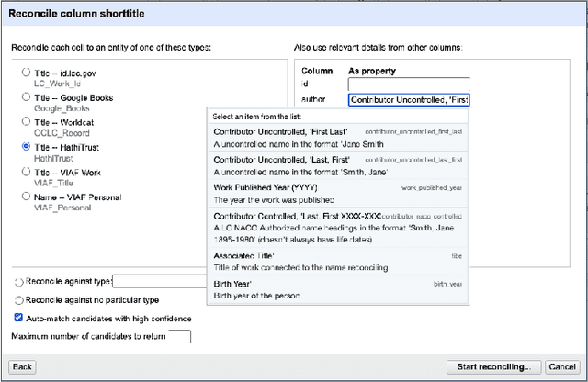Image resolution: width=588 pixels, height=382 pixels.
Task: Click the Google_Books type identifier text
Action: (62, 108)
